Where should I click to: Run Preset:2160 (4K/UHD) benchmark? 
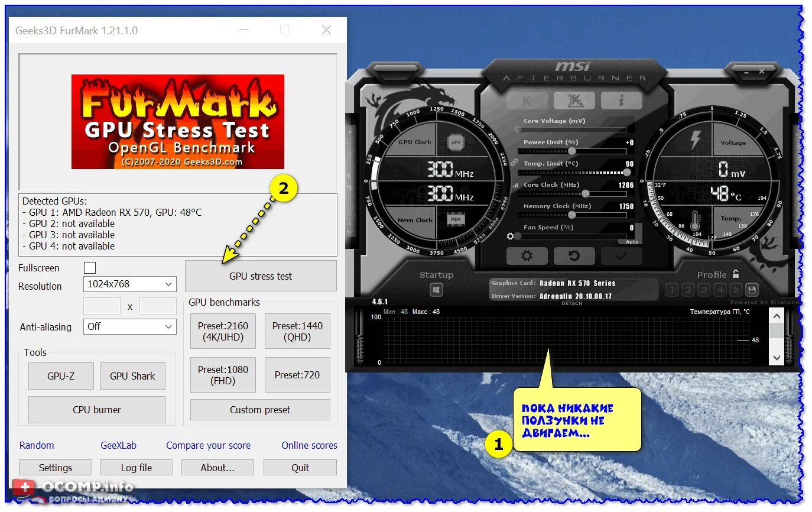(x=223, y=331)
